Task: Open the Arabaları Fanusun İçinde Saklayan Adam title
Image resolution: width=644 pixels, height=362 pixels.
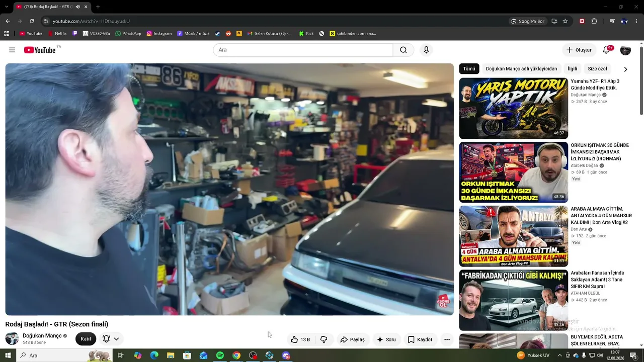Action: [x=597, y=280]
